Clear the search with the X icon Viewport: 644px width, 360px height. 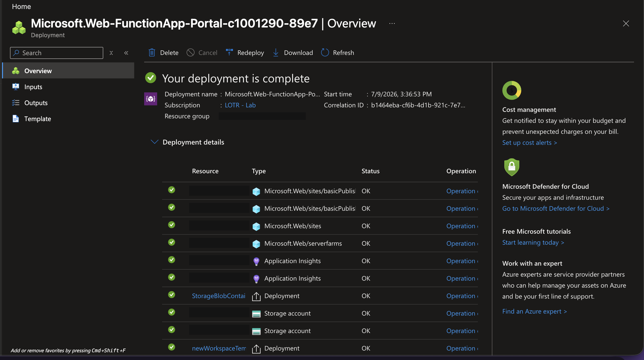pos(111,53)
